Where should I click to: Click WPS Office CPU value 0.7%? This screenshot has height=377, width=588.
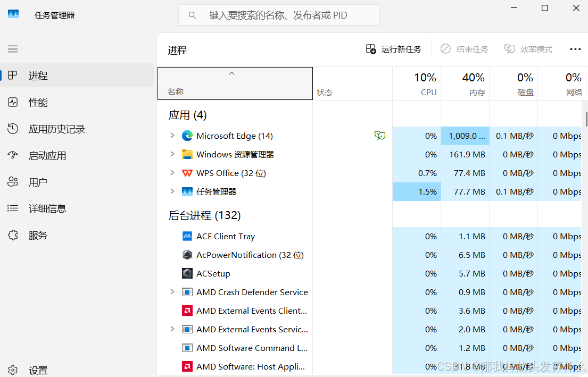tap(417, 173)
